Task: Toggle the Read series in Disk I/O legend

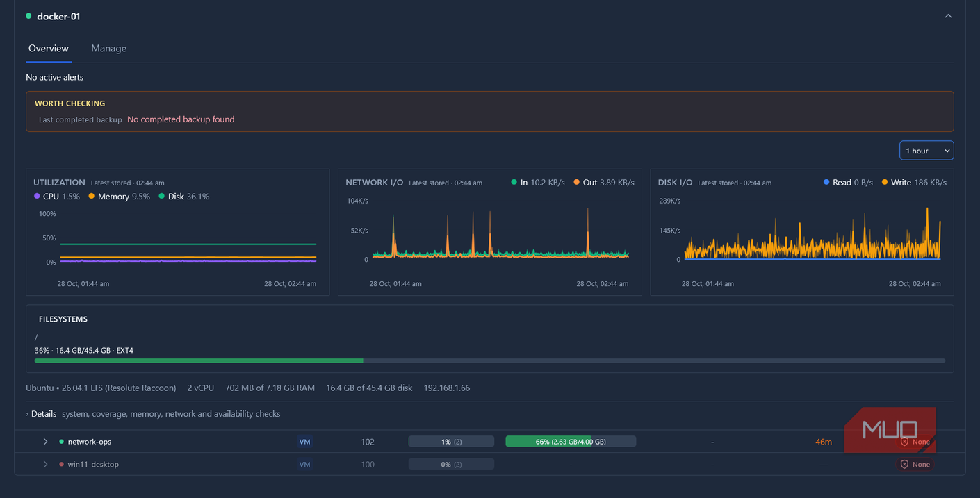Action: click(x=848, y=183)
